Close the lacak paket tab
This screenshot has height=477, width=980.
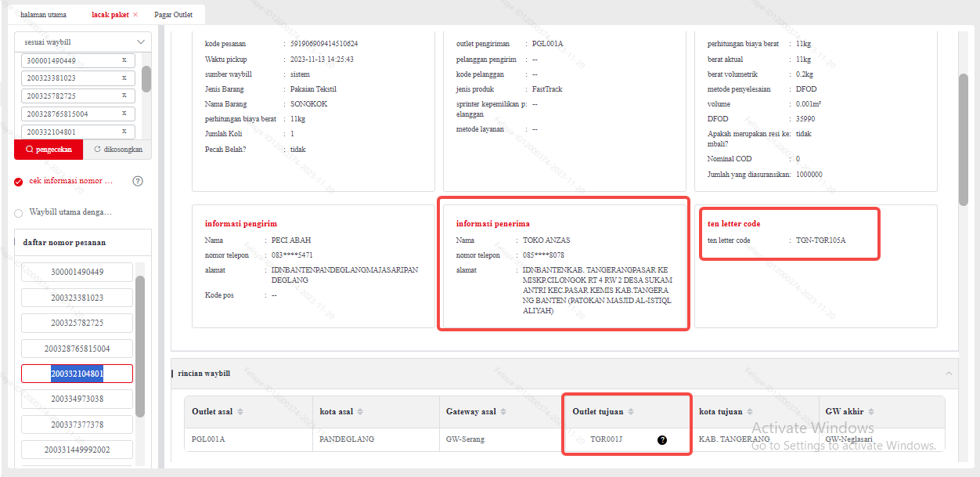[135, 15]
